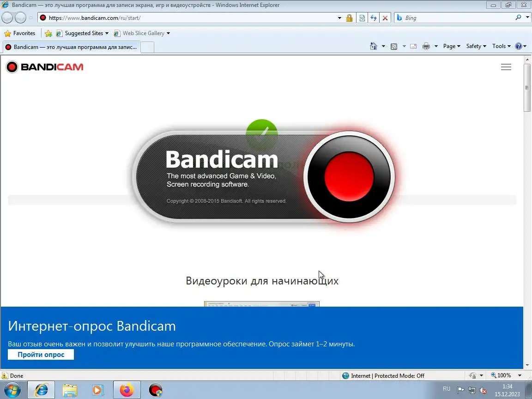The height and width of the screenshot is (399, 532).
Task: Click the Action Center flag tray icon
Action: pyautogui.click(x=460, y=390)
